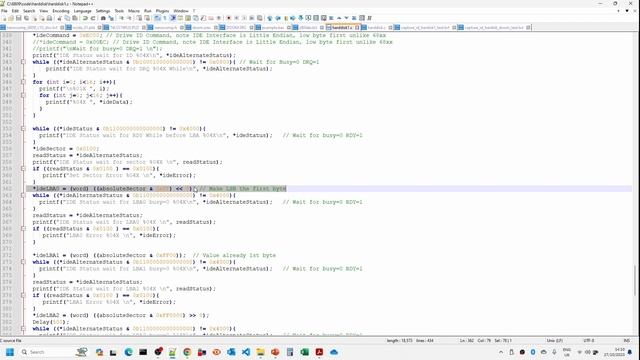Screen dimensions: 640x360
Task: Click the Ln Col position status field
Action: click(486, 340)
